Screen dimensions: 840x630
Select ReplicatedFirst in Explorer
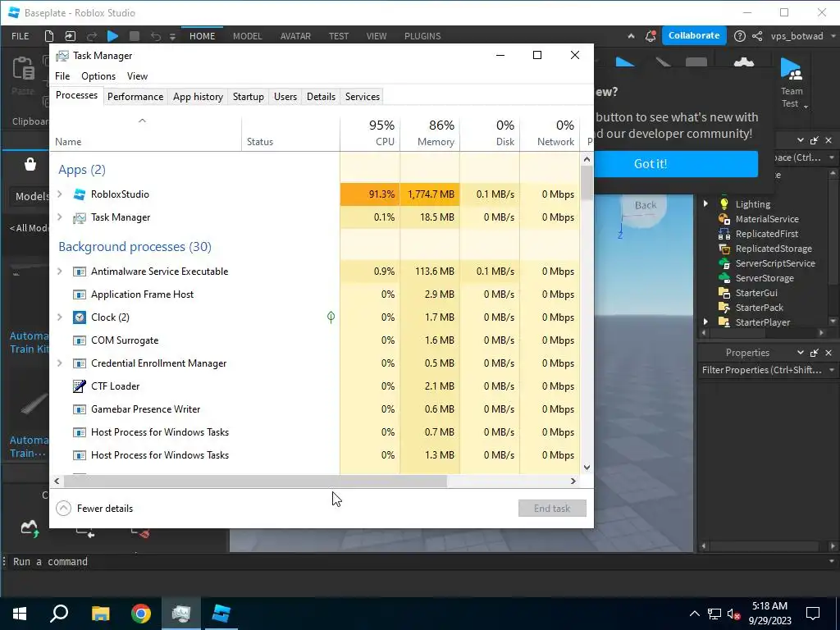[x=766, y=234]
